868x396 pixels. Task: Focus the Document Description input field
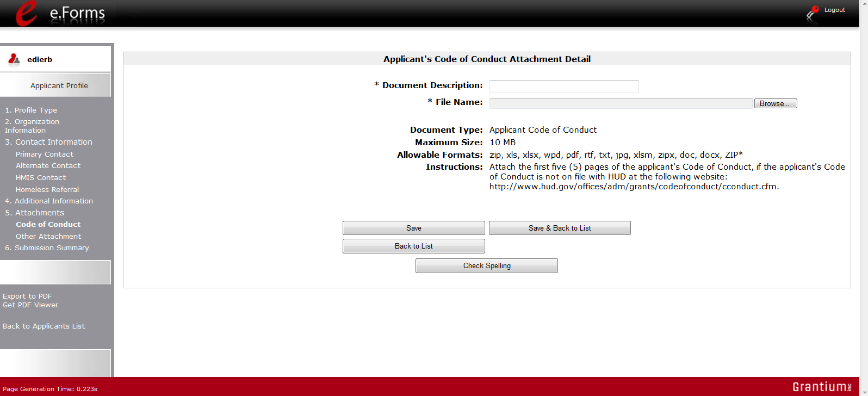(x=564, y=86)
